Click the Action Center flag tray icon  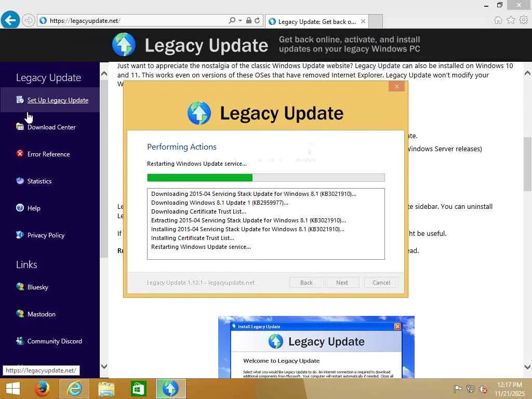click(458, 389)
